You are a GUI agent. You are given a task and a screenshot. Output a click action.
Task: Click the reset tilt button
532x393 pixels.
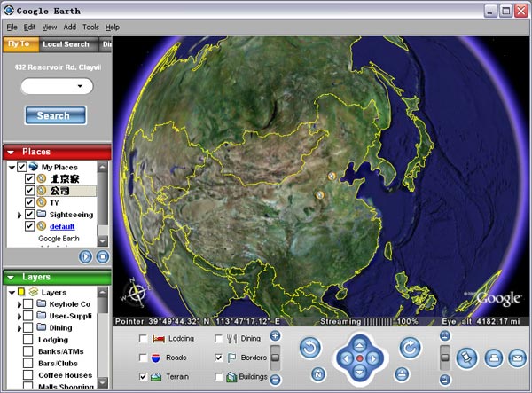click(402, 374)
